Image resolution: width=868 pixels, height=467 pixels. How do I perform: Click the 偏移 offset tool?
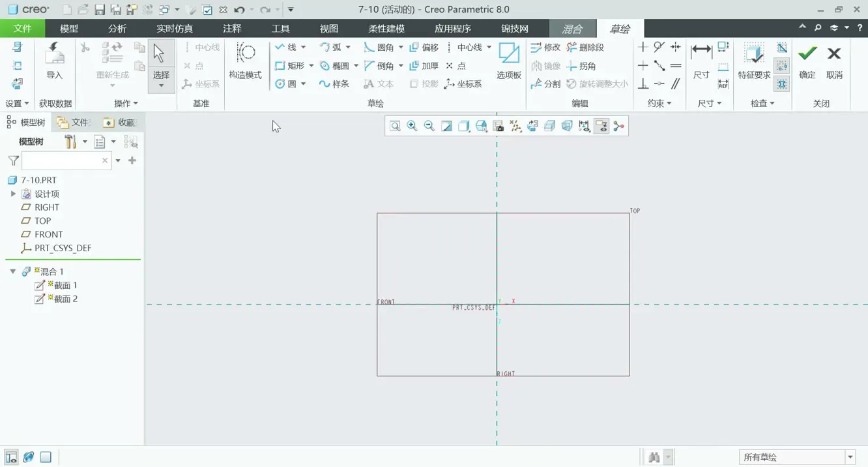pyautogui.click(x=424, y=48)
